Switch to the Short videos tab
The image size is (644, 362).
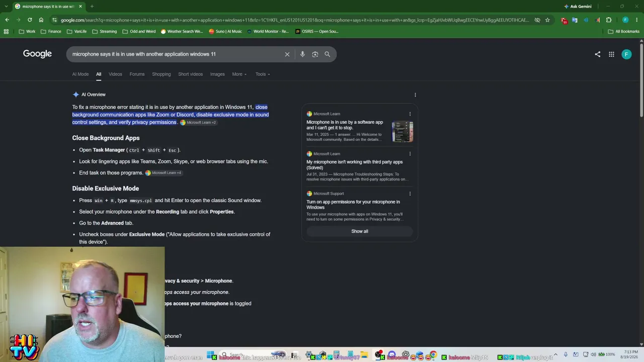click(x=190, y=74)
